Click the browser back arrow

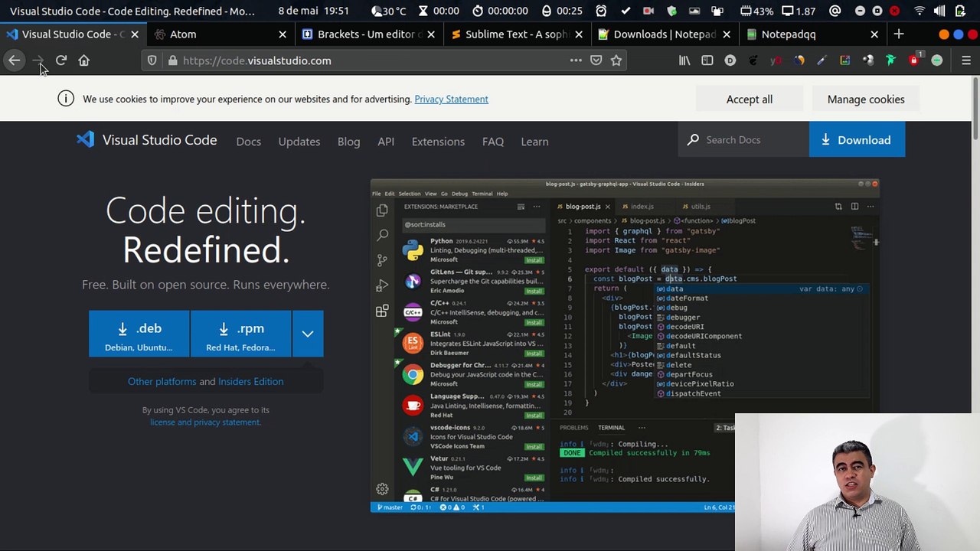click(x=15, y=60)
